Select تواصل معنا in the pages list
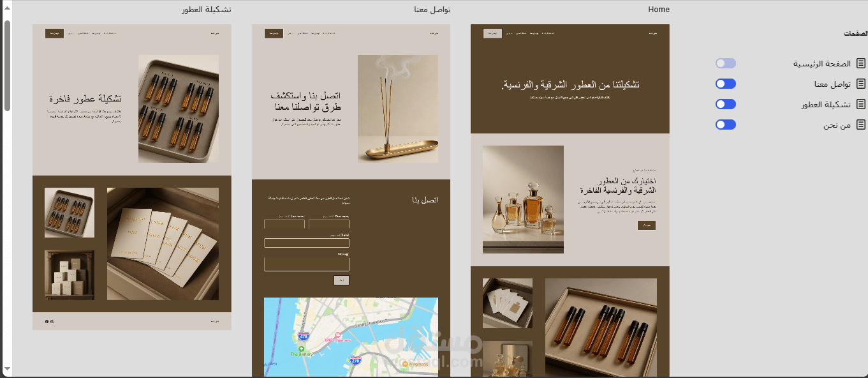Screen dimensions: 868x378 832,84
